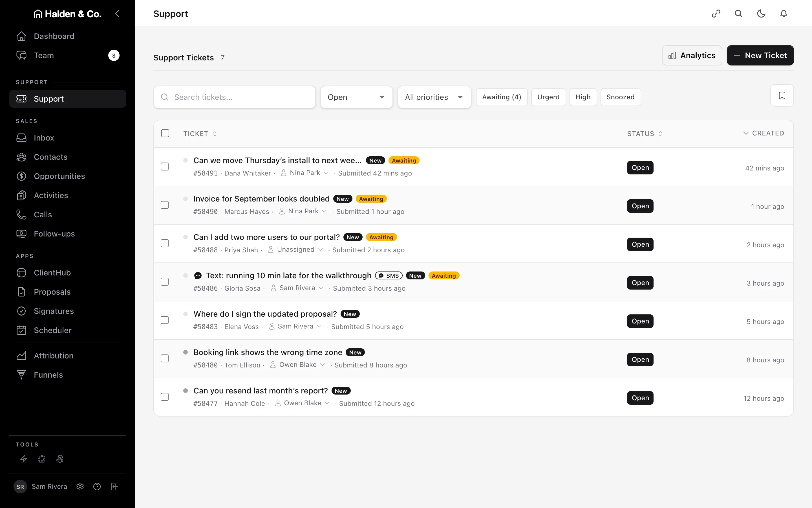Click the puzzle piece tool icon
The height and width of the screenshot is (508, 812).
[x=42, y=459]
